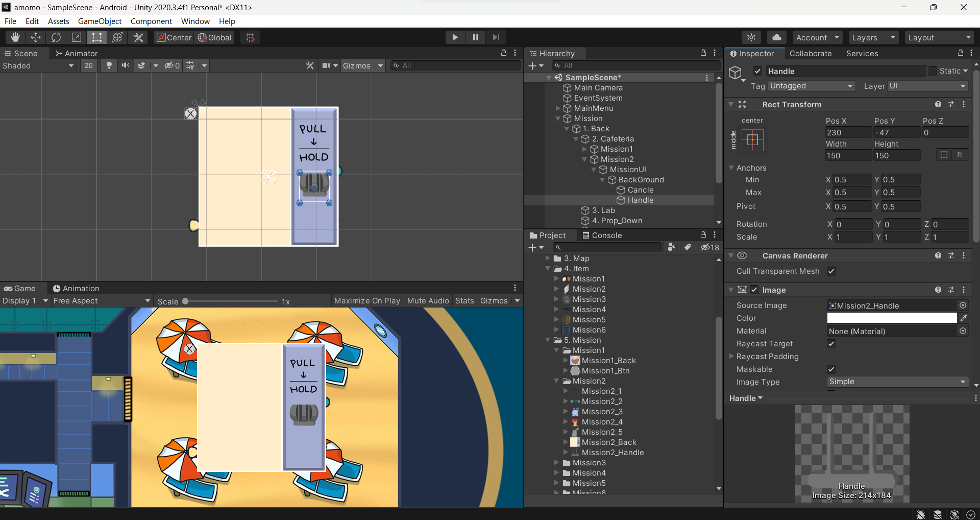The image size is (980, 520).
Task: Toggle 2D scene view mode
Action: (x=89, y=65)
